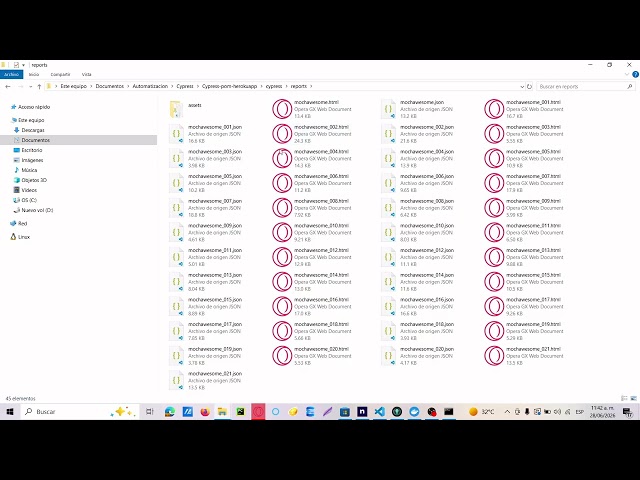Screen dimensions: 640x480
Task: Open Firefox from the taskbar
Action: point(205,411)
